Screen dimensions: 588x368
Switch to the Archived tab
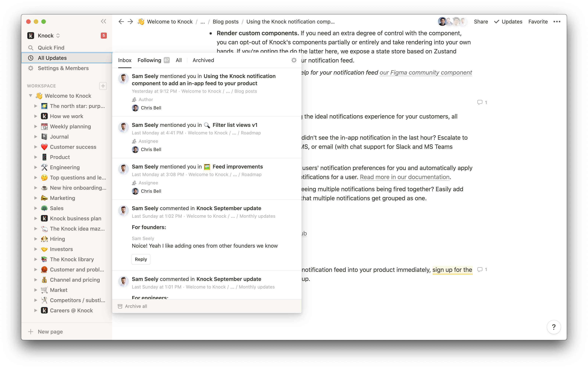click(203, 60)
